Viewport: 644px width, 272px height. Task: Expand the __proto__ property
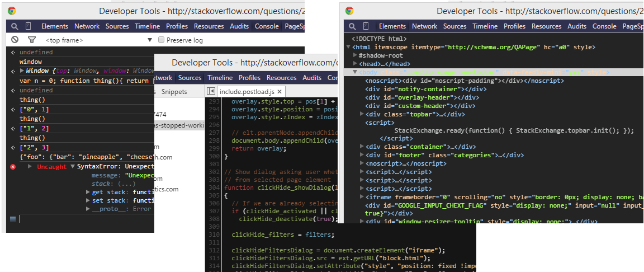[x=88, y=209]
